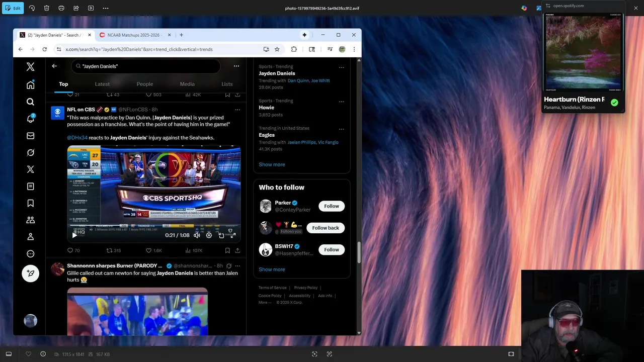
Task: Click browser back arrow
Action: pyautogui.click(x=20, y=49)
